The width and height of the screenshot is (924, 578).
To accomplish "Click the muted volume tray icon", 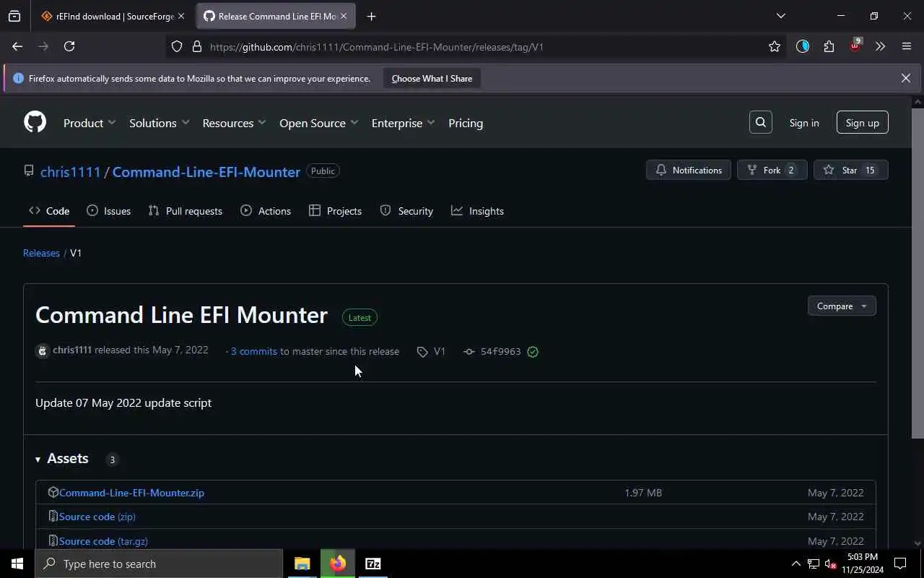I will pos(831,564).
